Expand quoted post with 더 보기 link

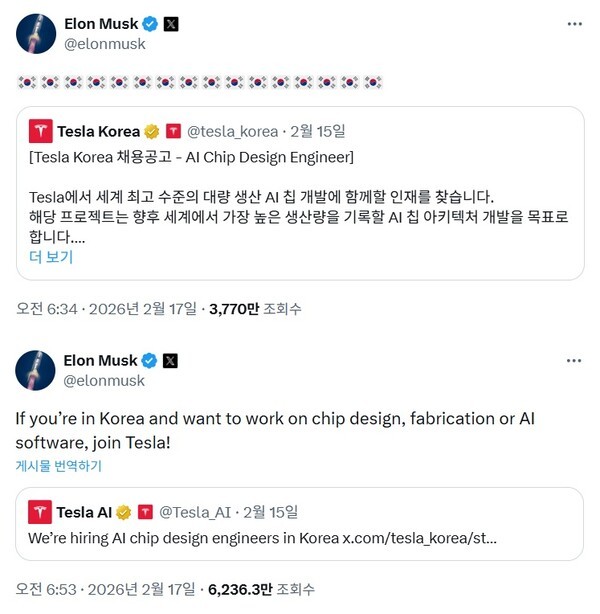pos(51,257)
